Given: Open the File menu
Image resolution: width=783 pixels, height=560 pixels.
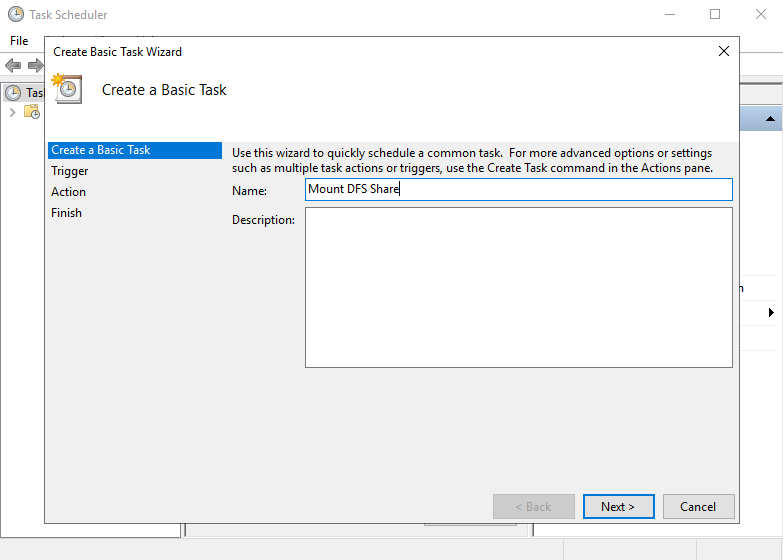Looking at the screenshot, I should 19,41.
